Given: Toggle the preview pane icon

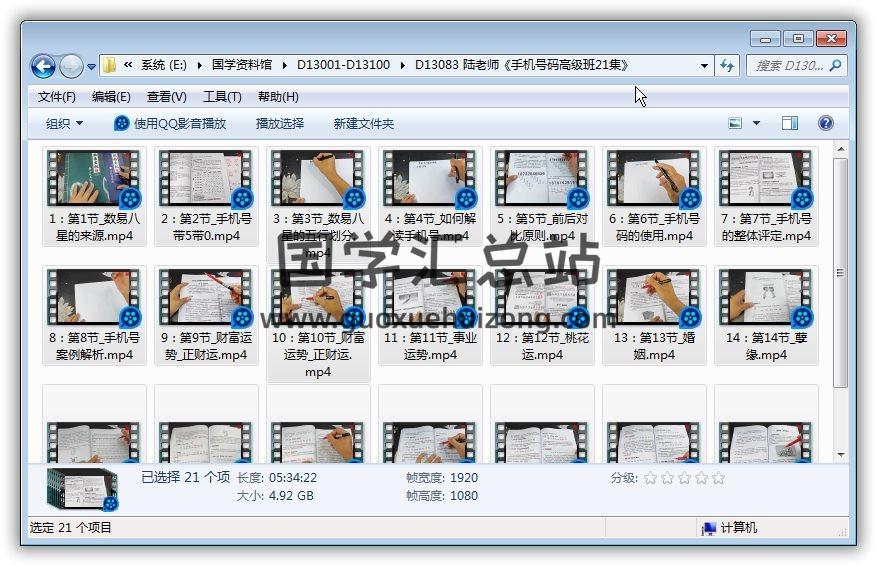Looking at the screenshot, I should (x=790, y=123).
